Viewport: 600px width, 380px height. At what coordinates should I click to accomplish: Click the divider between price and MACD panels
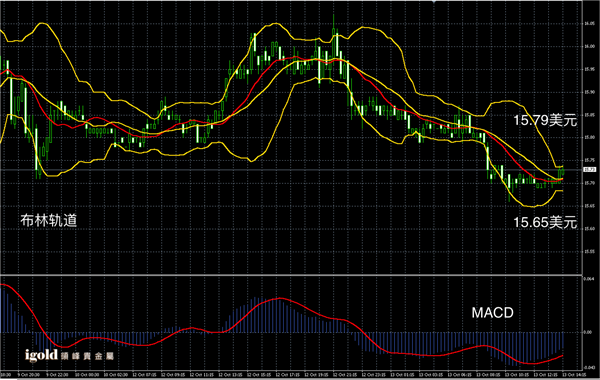291,274
